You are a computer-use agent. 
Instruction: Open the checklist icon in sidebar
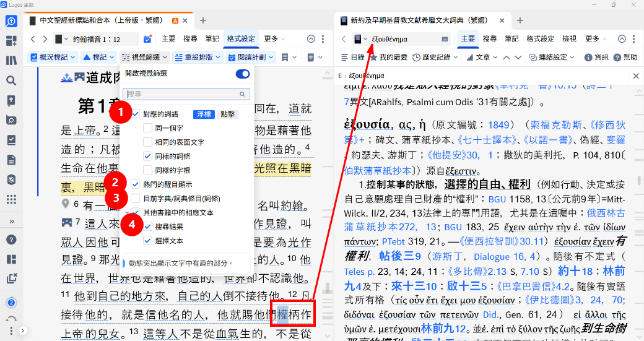pos(11,140)
